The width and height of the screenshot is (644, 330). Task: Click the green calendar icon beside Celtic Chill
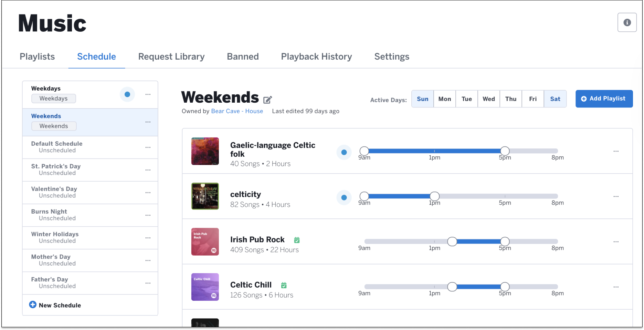coord(284,285)
